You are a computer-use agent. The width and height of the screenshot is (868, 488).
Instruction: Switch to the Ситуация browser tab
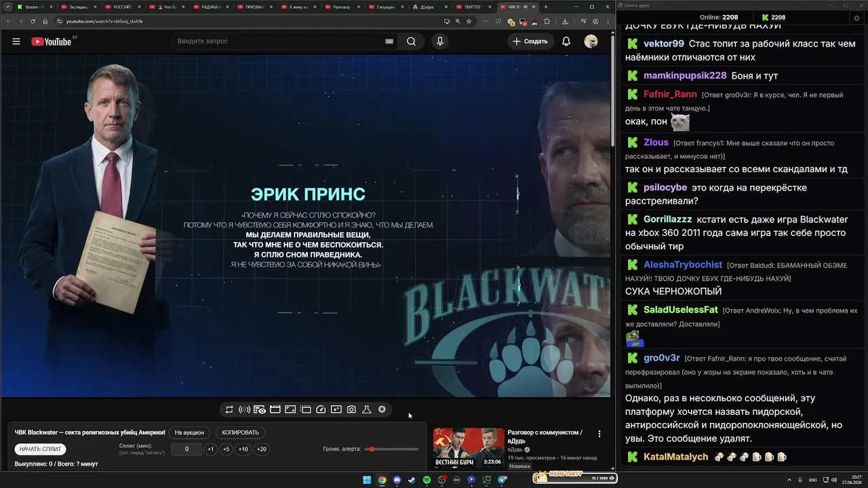(385, 7)
